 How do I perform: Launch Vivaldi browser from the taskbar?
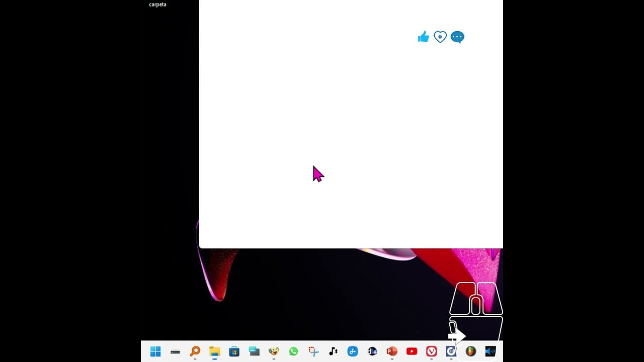pyautogui.click(x=432, y=351)
